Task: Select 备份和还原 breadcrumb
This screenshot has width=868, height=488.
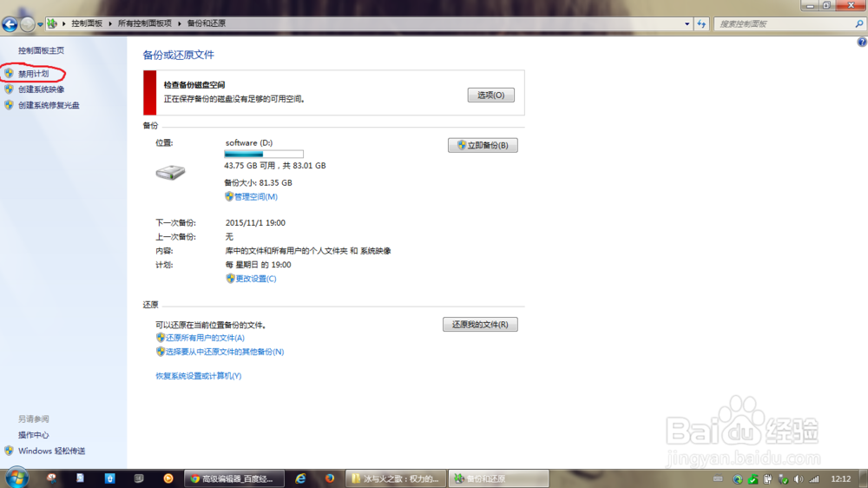Action: point(206,23)
